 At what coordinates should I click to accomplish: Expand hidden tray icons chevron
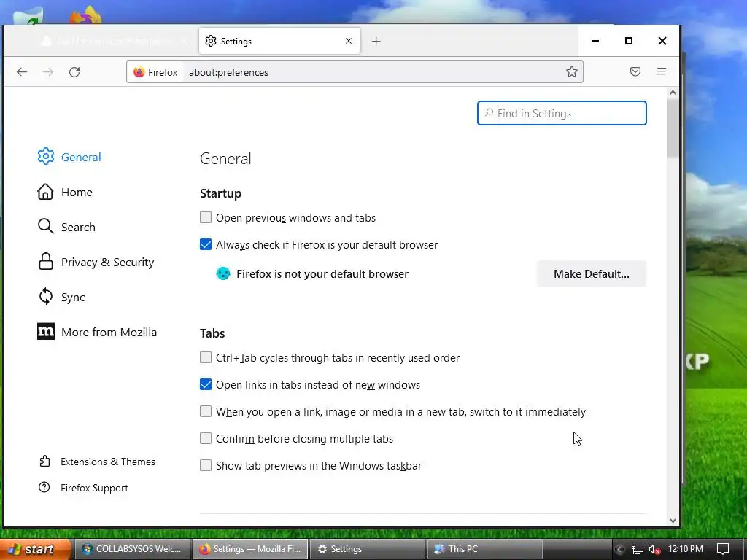(x=619, y=550)
